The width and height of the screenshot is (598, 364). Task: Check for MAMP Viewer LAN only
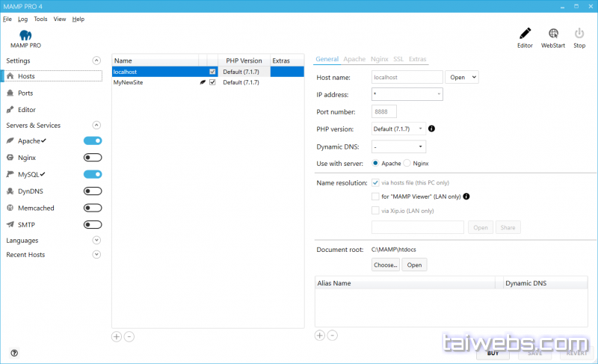375,197
